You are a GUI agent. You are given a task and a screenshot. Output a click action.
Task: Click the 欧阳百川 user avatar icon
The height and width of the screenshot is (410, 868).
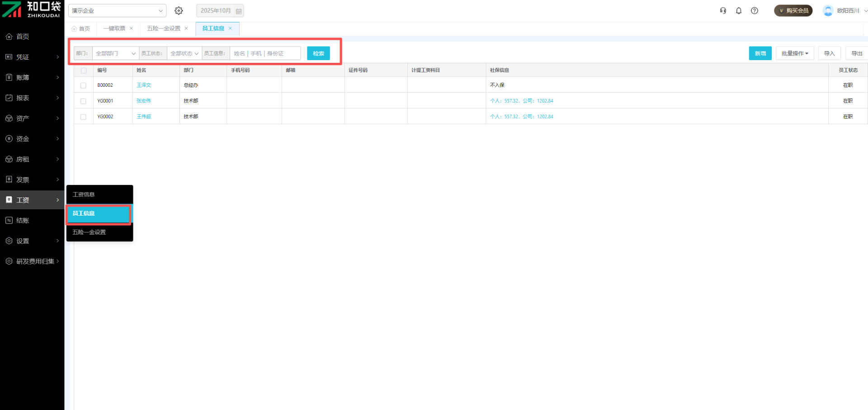[x=828, y=10]
